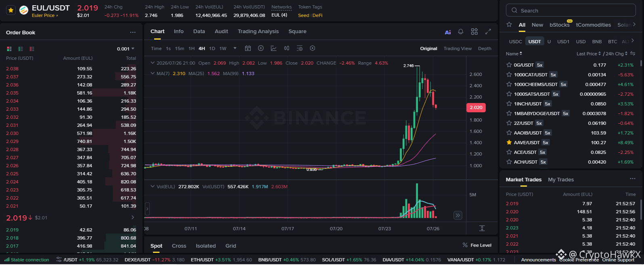Select the New market tab
The image size is (644, 265).
(x=537, y=25)
